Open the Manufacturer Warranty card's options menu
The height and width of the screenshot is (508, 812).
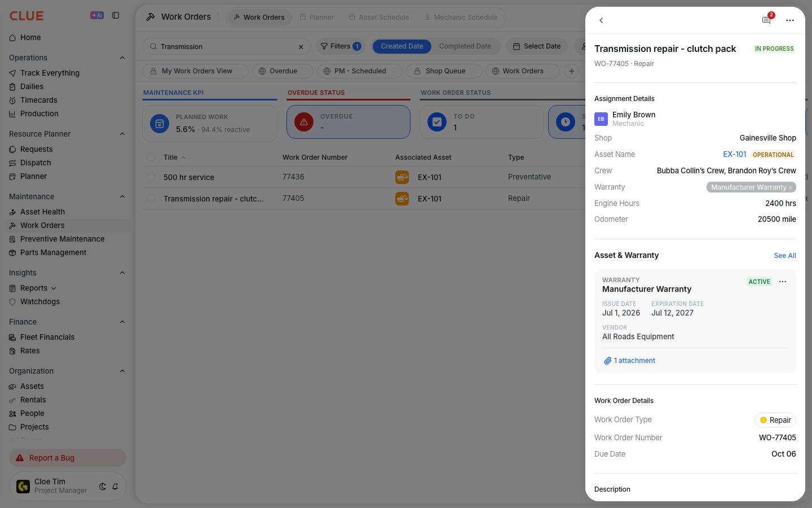783,282
